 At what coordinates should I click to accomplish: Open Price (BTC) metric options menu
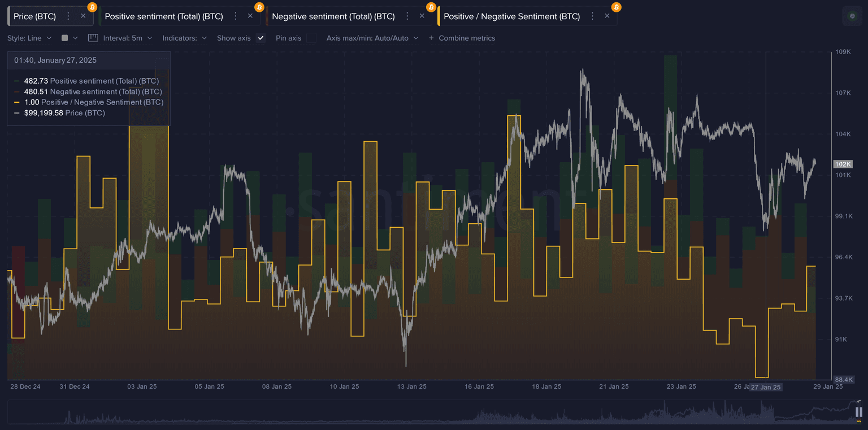coord(68,16)
